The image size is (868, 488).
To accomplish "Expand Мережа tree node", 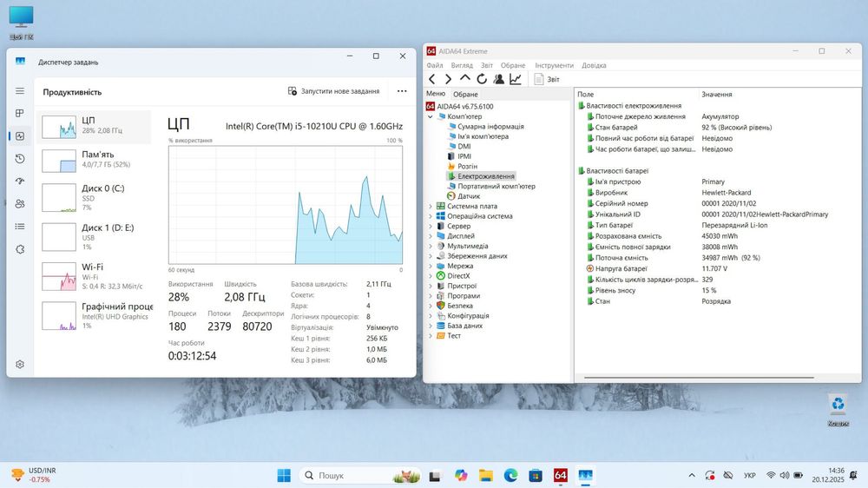I will 431,266.
